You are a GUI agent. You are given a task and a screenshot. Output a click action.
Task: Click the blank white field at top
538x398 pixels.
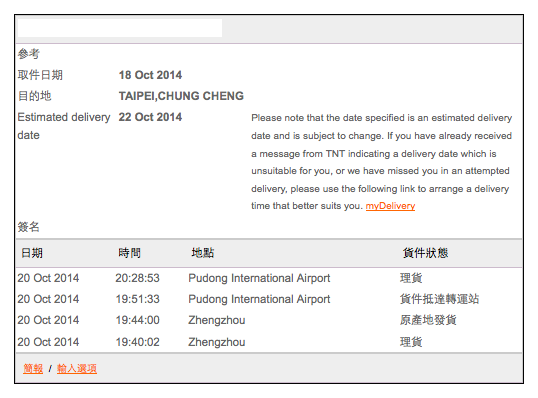coord(120,28)
